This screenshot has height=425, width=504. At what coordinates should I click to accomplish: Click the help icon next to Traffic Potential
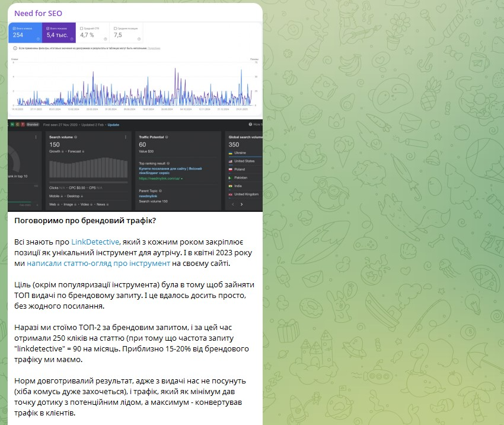pos(167,137)
